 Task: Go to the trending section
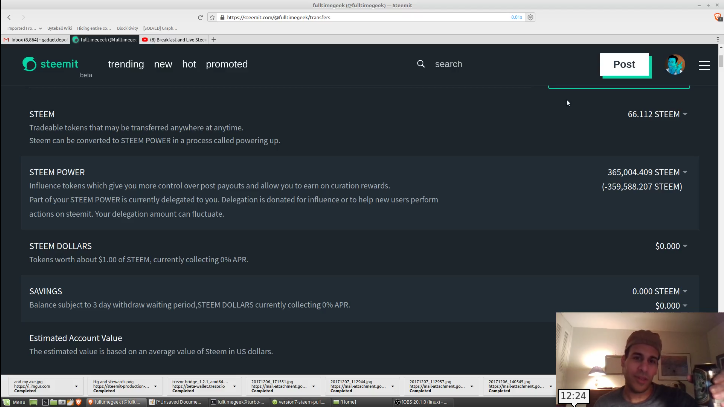pos(126,64)
